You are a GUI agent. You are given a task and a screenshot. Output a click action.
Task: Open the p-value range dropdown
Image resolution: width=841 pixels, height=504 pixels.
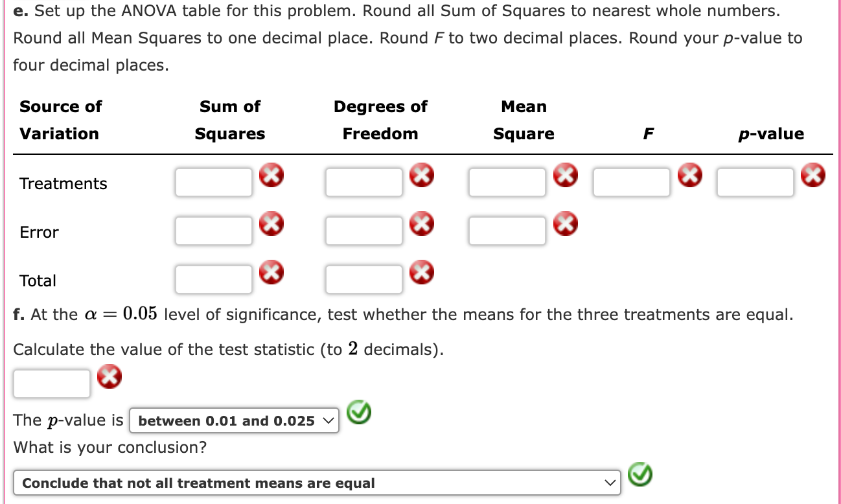coord(235,420)
